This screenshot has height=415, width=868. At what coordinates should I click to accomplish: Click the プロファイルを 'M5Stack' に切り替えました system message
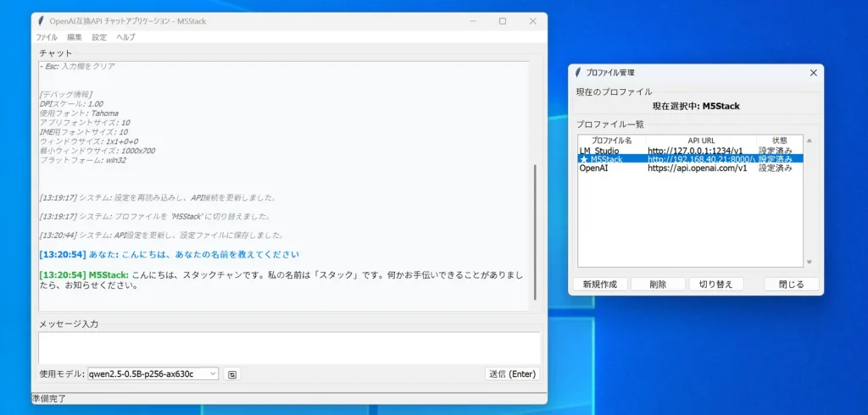coord(155,216)
